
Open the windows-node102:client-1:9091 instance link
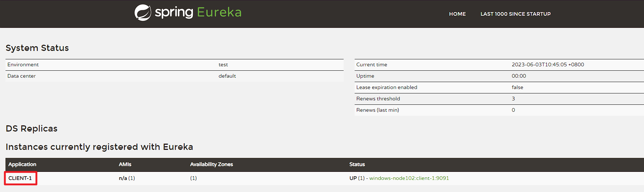click(409, 178)
